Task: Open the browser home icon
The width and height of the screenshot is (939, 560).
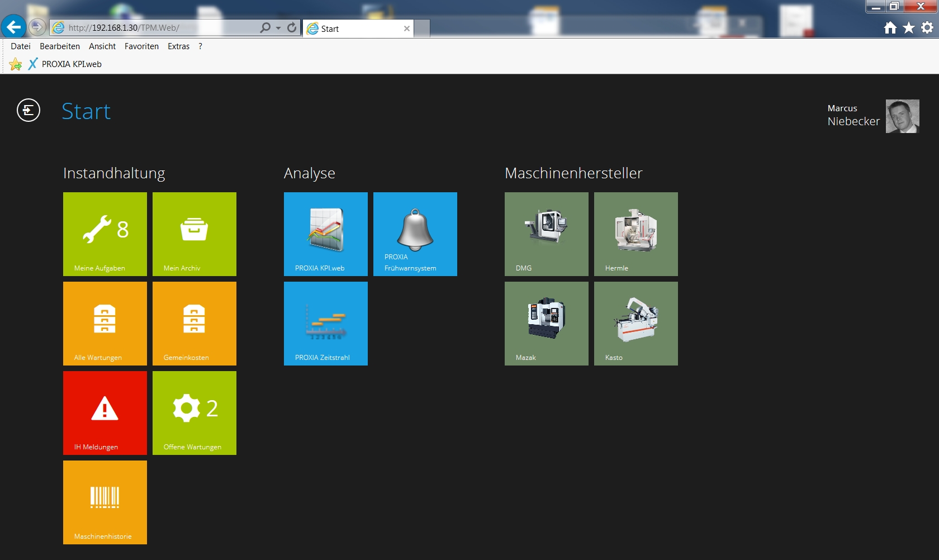Action: [890, 27]
